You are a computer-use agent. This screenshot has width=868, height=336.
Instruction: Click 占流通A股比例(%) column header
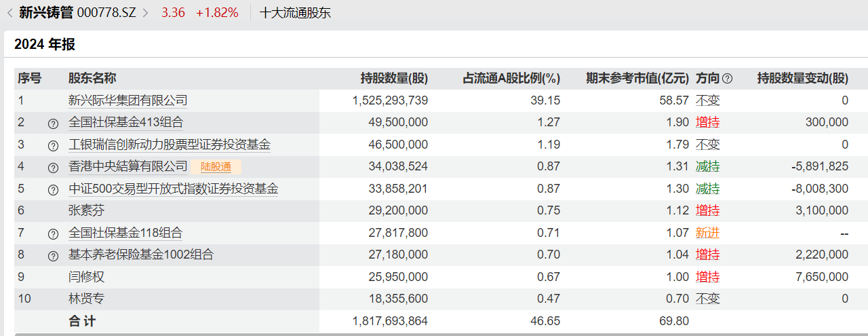click(x=511, y=78)
